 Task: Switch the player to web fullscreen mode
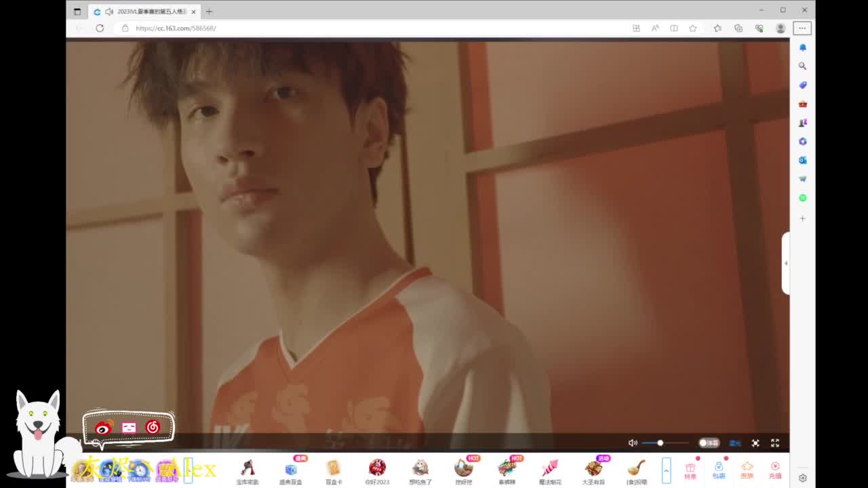point(755,443)
